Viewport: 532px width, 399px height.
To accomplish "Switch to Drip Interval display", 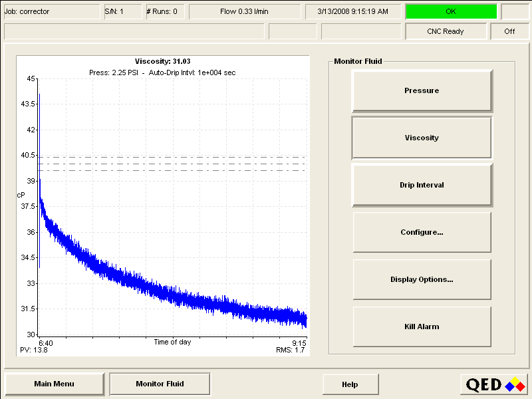I will [x=422, y=185].
